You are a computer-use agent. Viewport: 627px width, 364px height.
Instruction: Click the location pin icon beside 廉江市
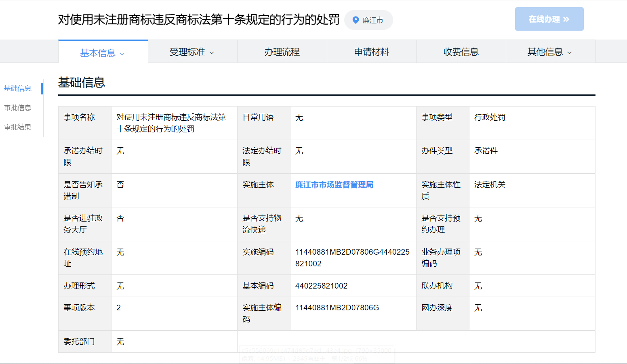tap(356, 20)
